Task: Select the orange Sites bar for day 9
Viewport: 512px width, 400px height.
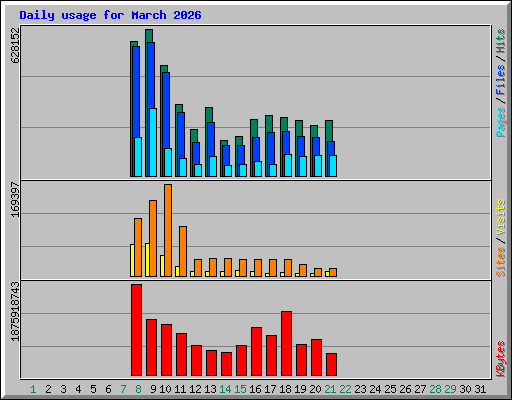Action: 153,238
